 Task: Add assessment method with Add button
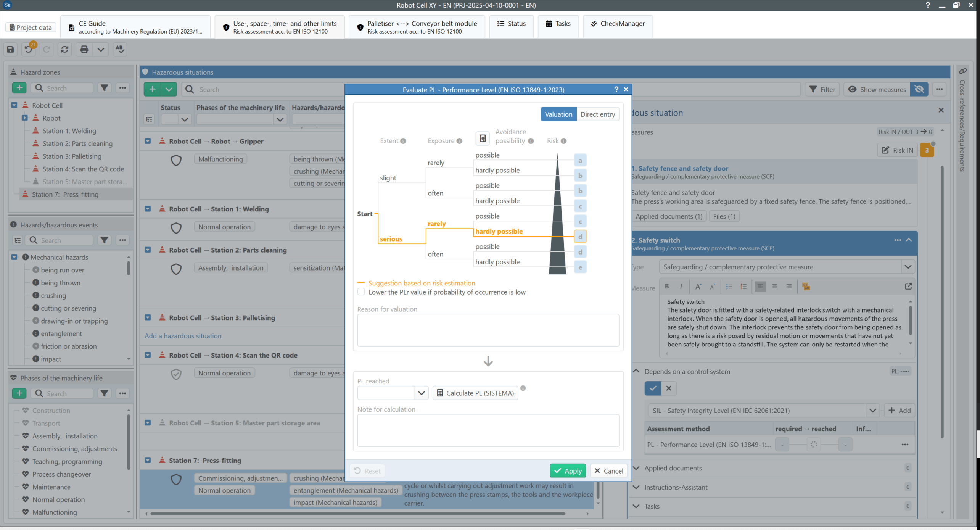[899, 411]
